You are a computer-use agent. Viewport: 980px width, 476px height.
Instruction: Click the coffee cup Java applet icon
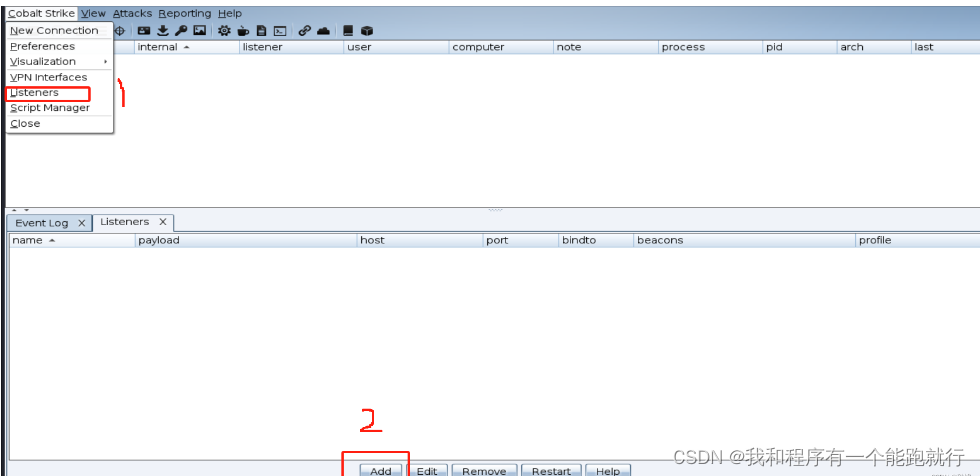[x=243, y=30]
